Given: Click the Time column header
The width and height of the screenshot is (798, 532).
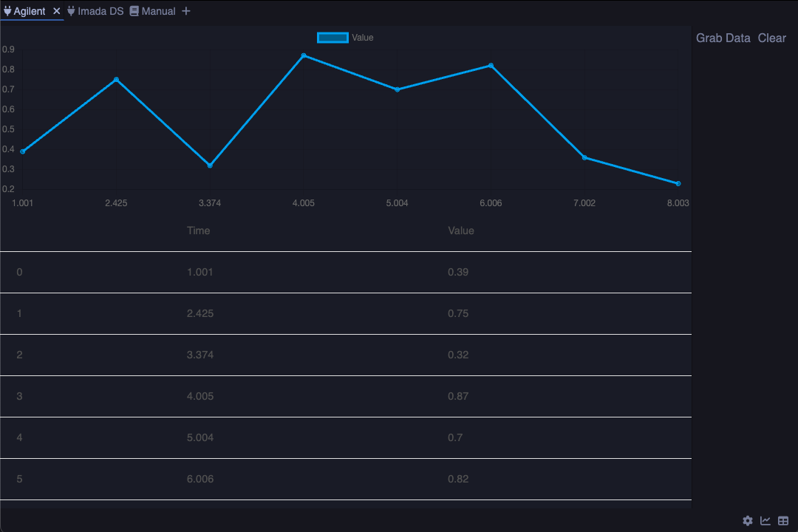Looking at the screenshot, I should coord(198,231).
